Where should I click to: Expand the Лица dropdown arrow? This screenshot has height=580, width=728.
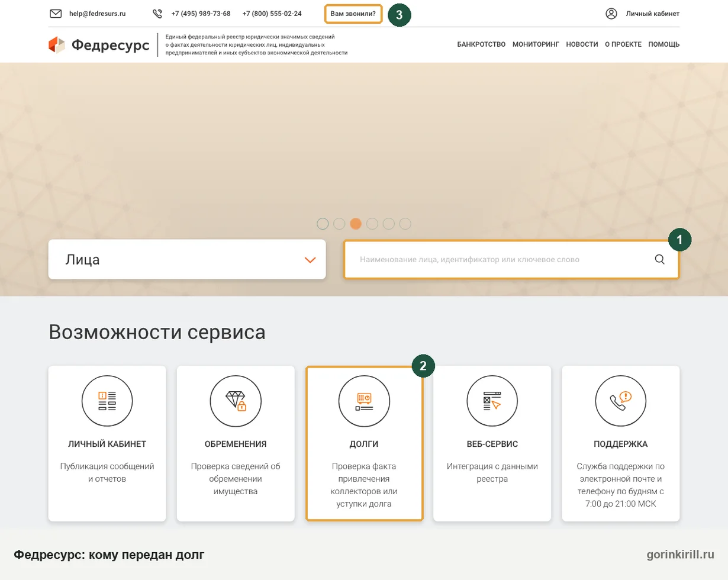click(310, 260)
